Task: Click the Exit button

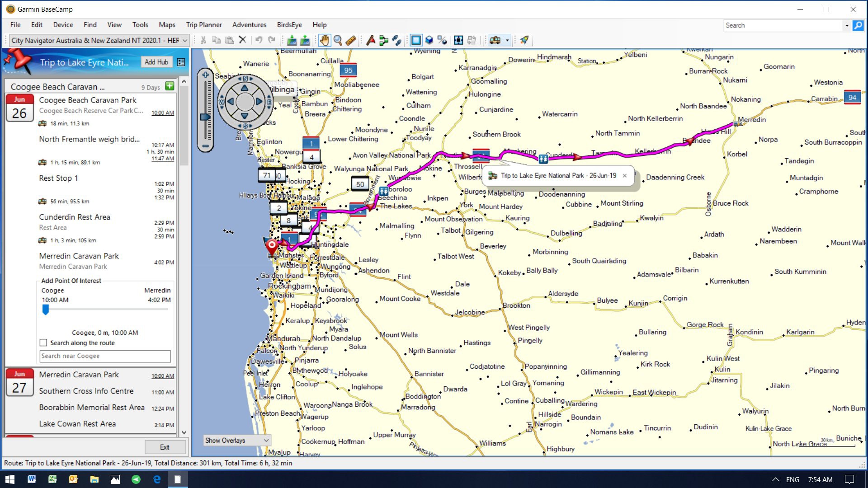Action: tap(165, 447)
